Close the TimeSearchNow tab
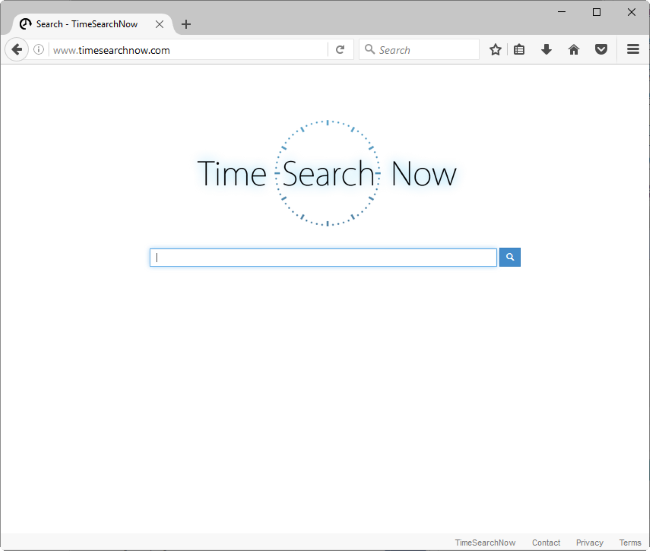Viewport: 650px width, 551px height. pyautogui.click(x=160, y=24)
